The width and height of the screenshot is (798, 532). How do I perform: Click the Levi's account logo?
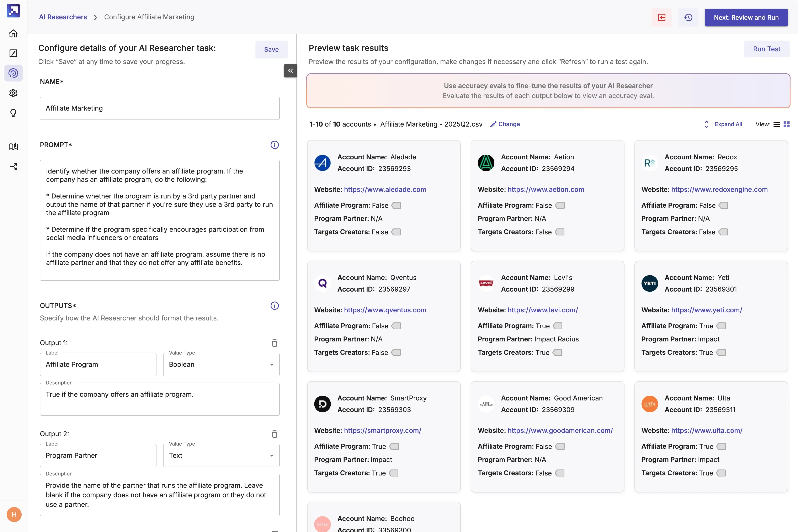click(486, 283)
